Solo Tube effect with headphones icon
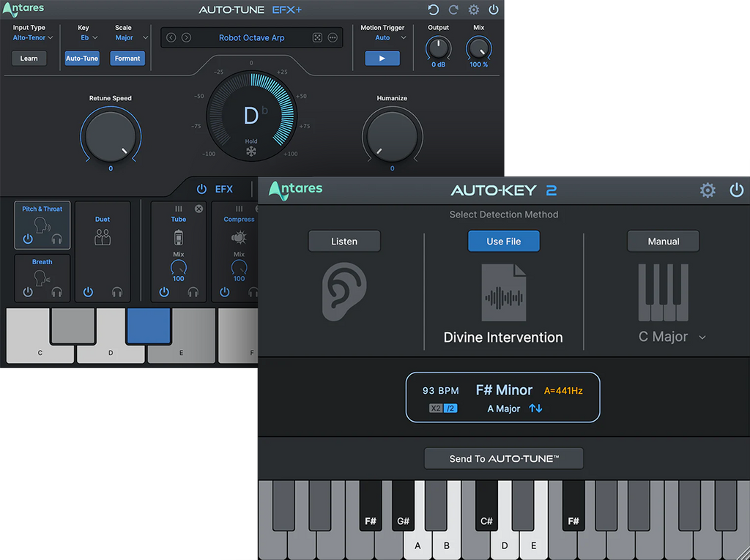750x560 pixels. (x=193, y=292)
